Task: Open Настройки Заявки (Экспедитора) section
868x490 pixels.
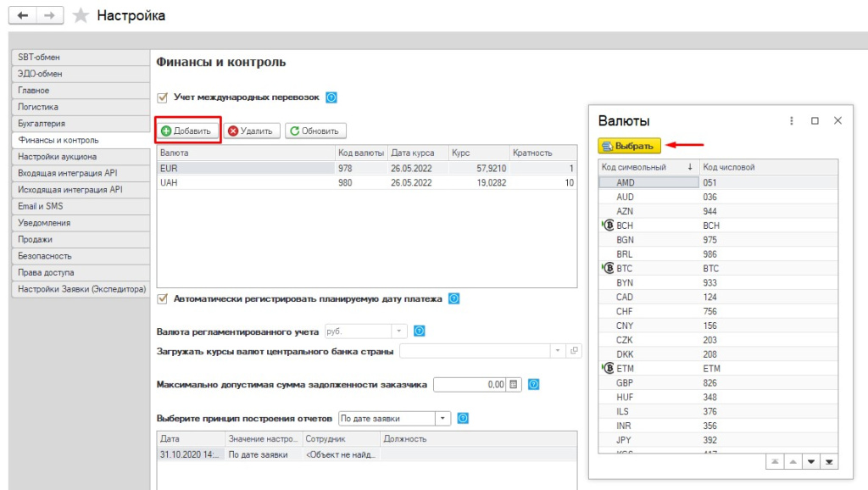Action: pos(81,290)
